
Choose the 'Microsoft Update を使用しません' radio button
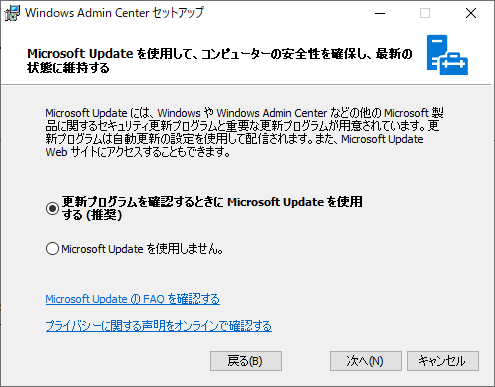pyautogui.click(x=52, y=249)
